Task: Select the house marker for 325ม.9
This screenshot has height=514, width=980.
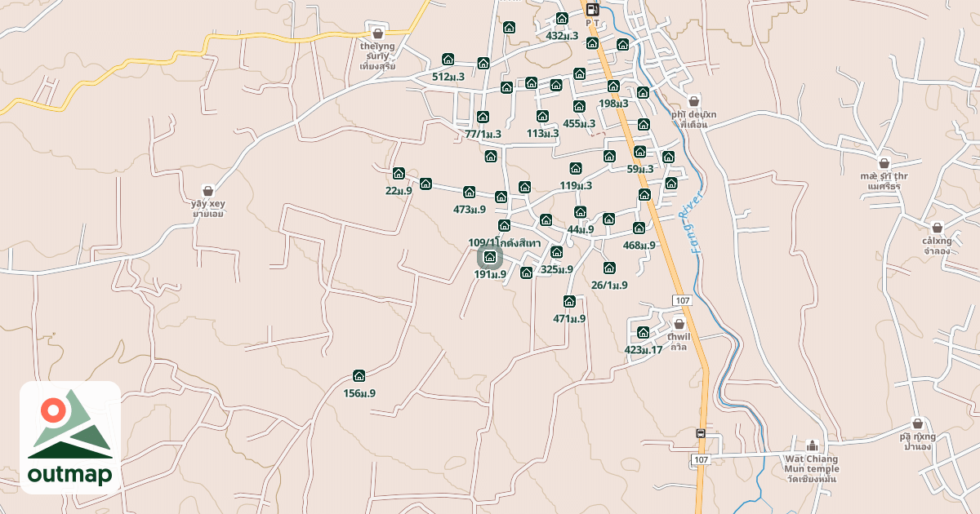Action: pos(557,251)
